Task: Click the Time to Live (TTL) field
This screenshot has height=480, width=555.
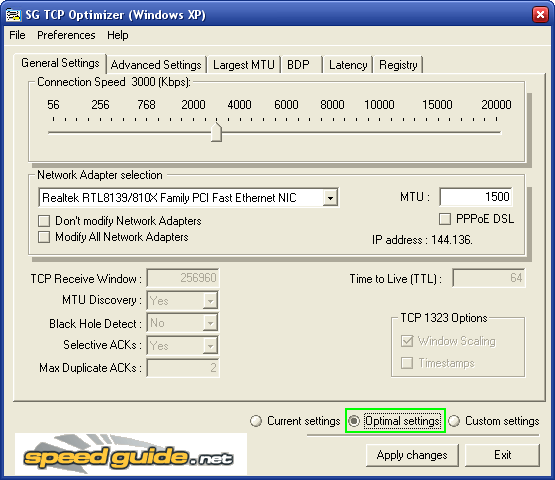Action: point(489,278)
